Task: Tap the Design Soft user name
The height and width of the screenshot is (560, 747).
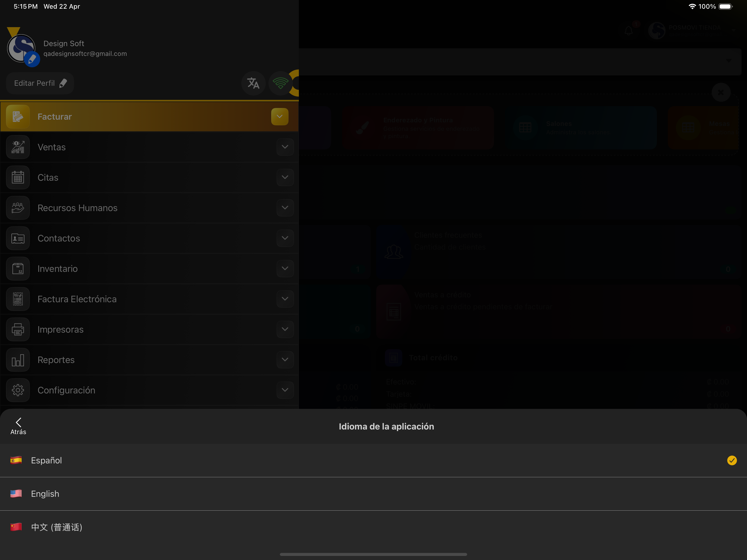Action: 64,43
